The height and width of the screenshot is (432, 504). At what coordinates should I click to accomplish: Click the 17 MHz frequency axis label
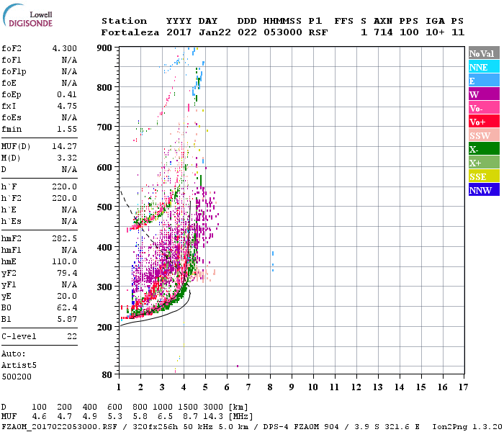(x=464, y=387)
